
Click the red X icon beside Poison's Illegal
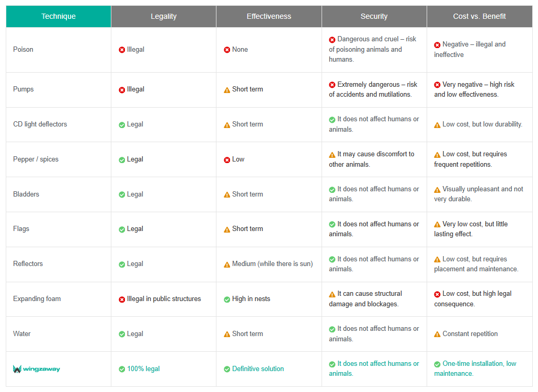pyautogui.click(x=122, y=50)
